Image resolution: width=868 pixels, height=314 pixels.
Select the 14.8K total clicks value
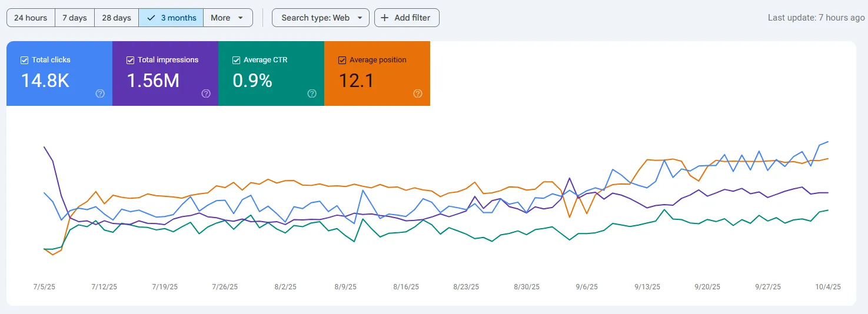45,81
